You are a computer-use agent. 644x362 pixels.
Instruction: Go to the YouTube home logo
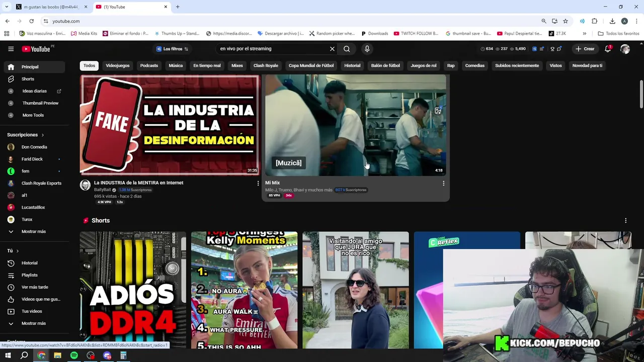[x=36, y=49]
